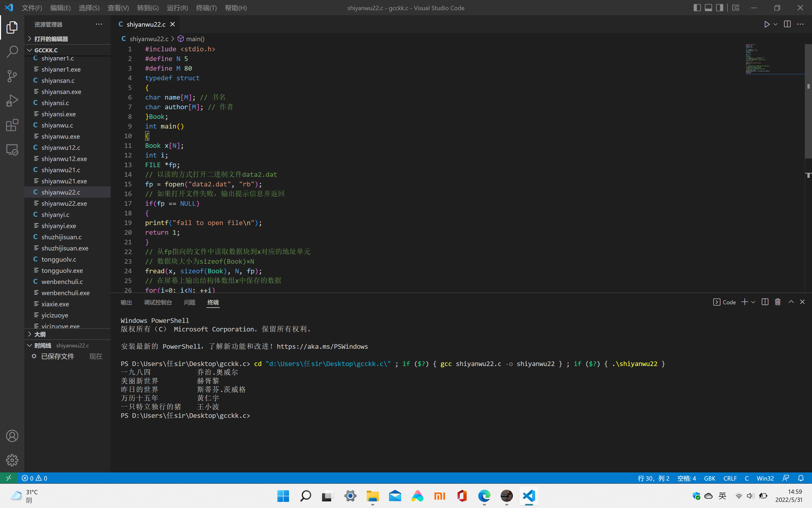Split the editor to the right
Viewport: 812px width, 508px height.
(x=787, y=24)
